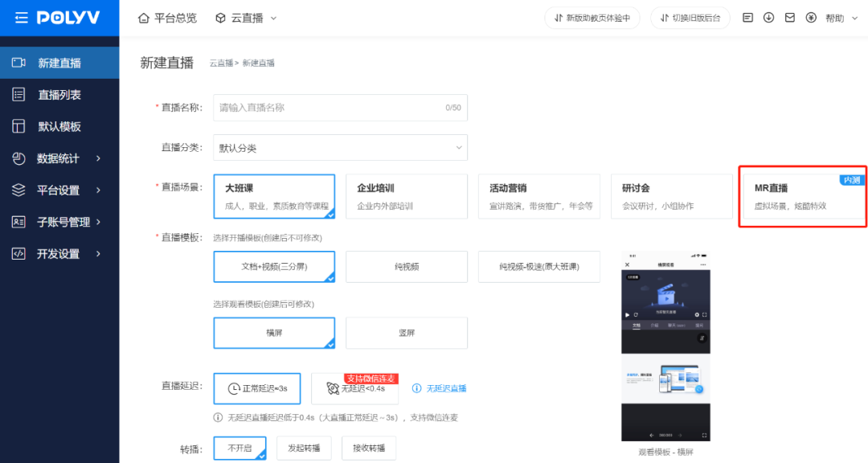
Task: Choose the 竖屏 viewing template
Action: tap(406, 333)
